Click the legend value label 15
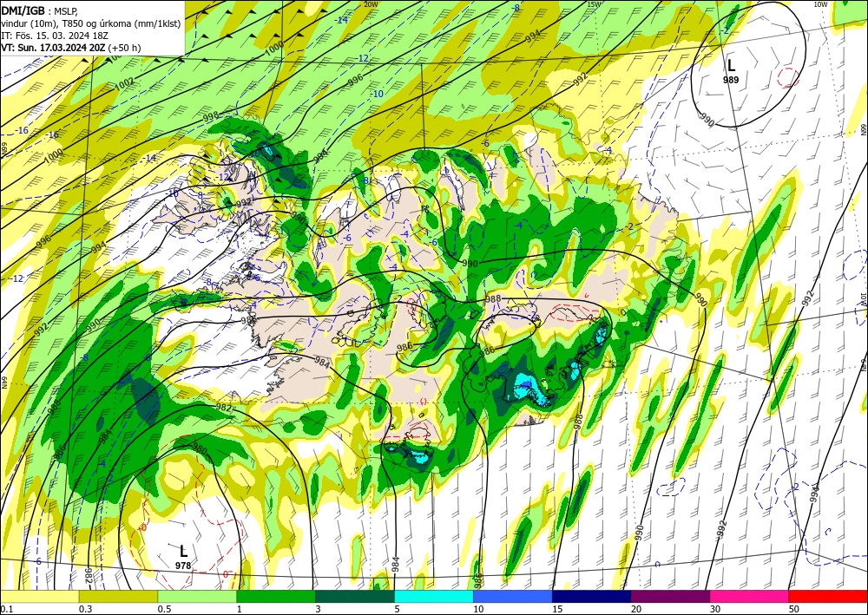 [x=557, y=609]
